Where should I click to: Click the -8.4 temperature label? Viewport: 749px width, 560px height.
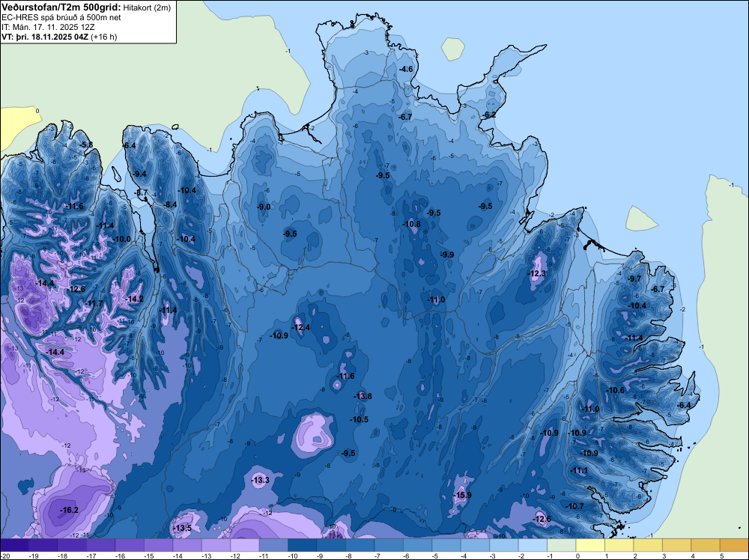tap(169, 205)
